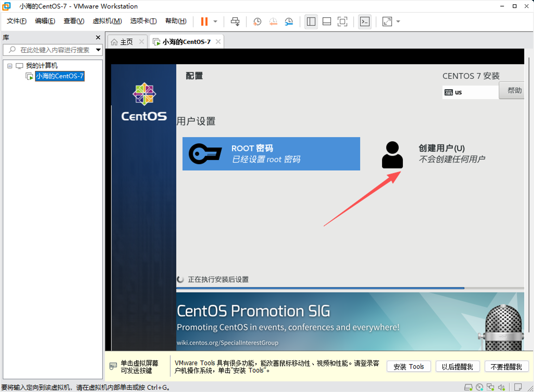Image resolution: width=534 pixels, height=392 pixels.
Task: Open the 文件(F) menu
Action: tap(16, 21)
